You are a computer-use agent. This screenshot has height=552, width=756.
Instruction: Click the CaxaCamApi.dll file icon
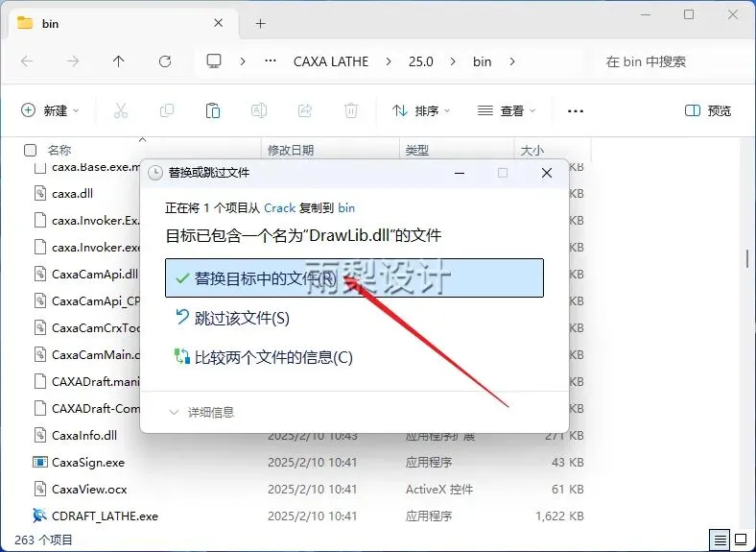(40, 274)
